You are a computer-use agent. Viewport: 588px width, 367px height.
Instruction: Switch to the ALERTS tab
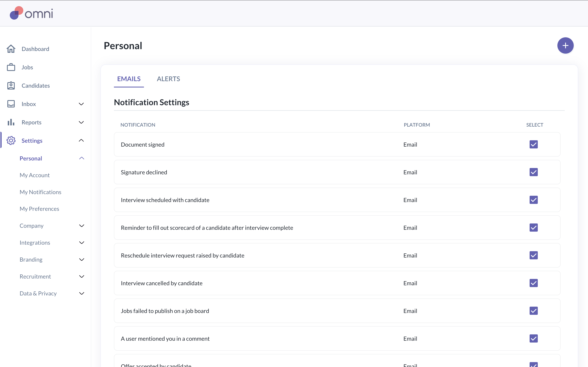point(168,79)
